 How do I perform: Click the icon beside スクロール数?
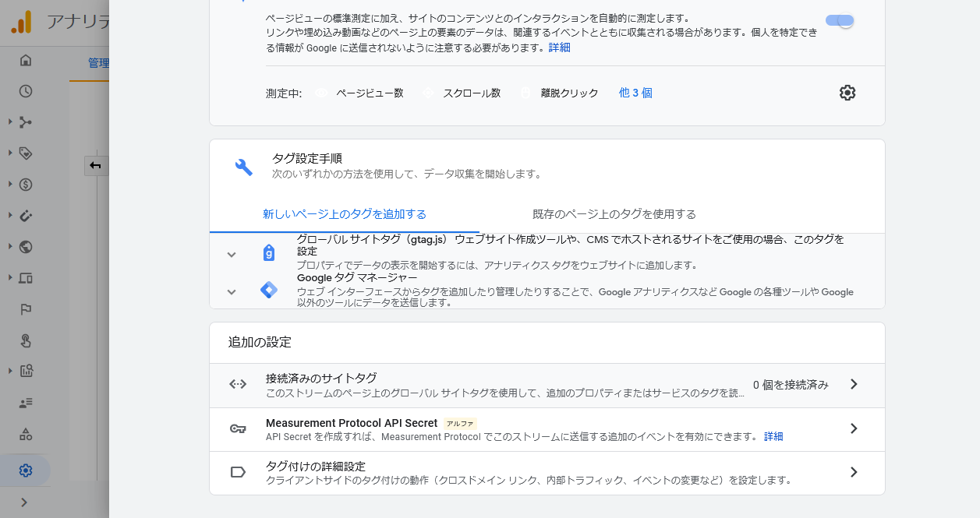(427, 93)
